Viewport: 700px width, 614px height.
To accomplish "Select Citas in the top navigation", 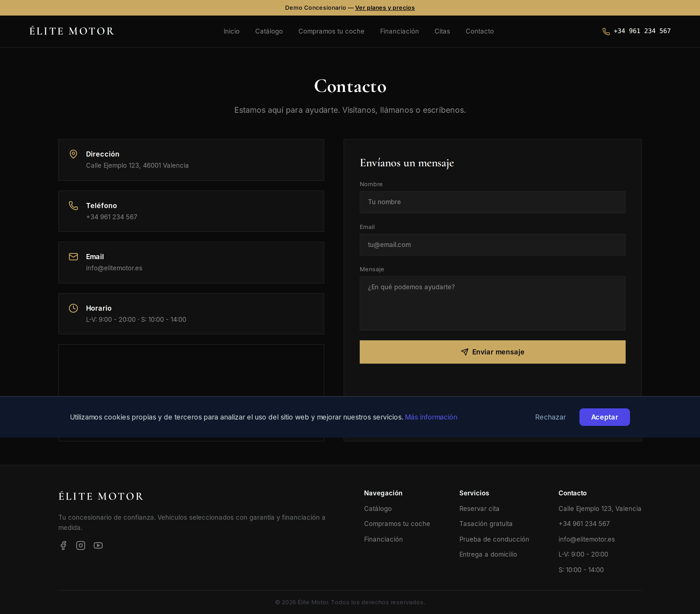I will point(442,31).
